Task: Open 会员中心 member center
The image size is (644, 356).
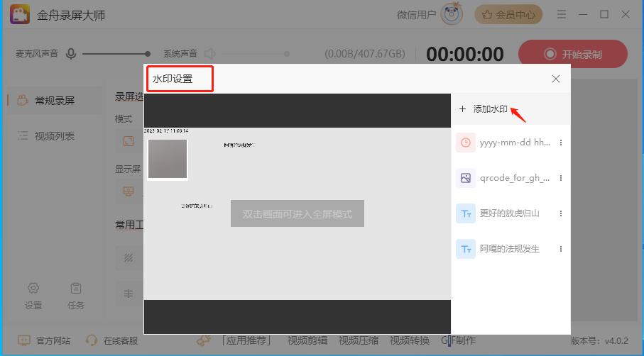Action: (508, 15)
